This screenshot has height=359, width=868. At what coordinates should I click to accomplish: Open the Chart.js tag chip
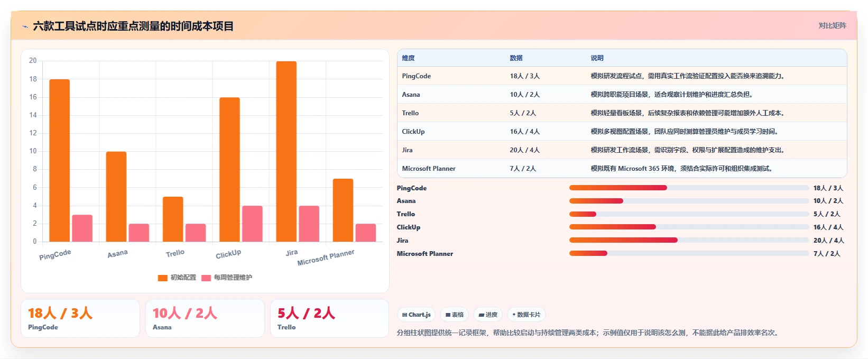pos(416,315)
